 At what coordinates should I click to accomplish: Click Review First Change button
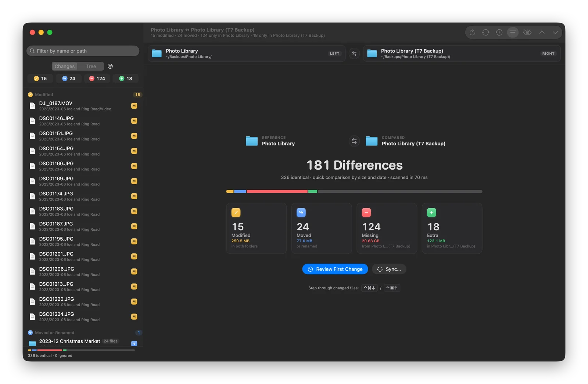coord(335,269)
